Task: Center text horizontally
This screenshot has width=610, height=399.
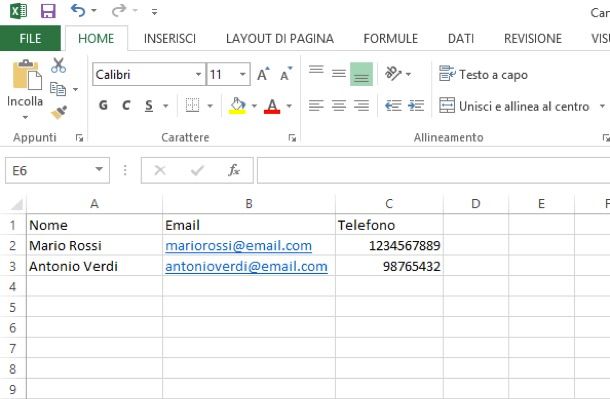Action: pyautogui.click(x=339, y=105)
